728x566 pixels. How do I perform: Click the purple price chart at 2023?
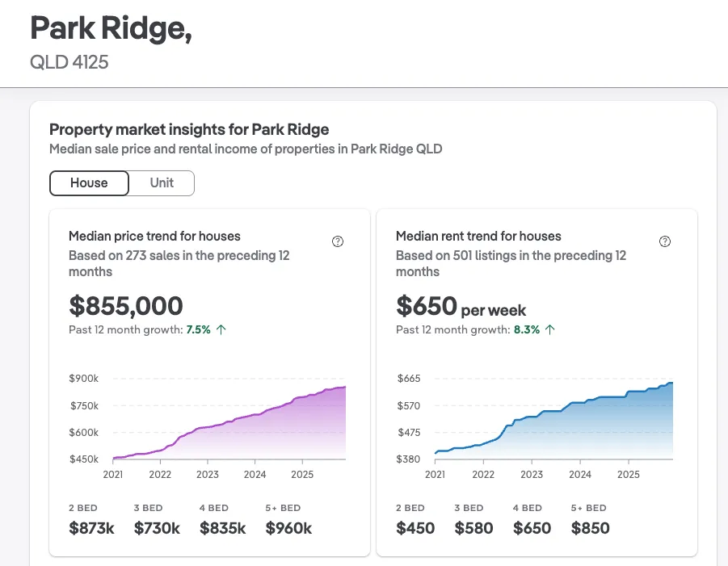pos(207,442)
